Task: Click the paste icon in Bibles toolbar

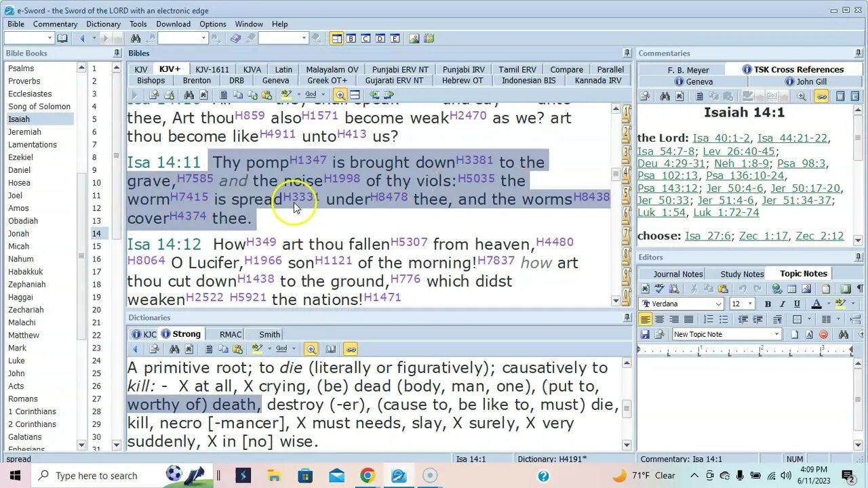Action: click(267, 95)
